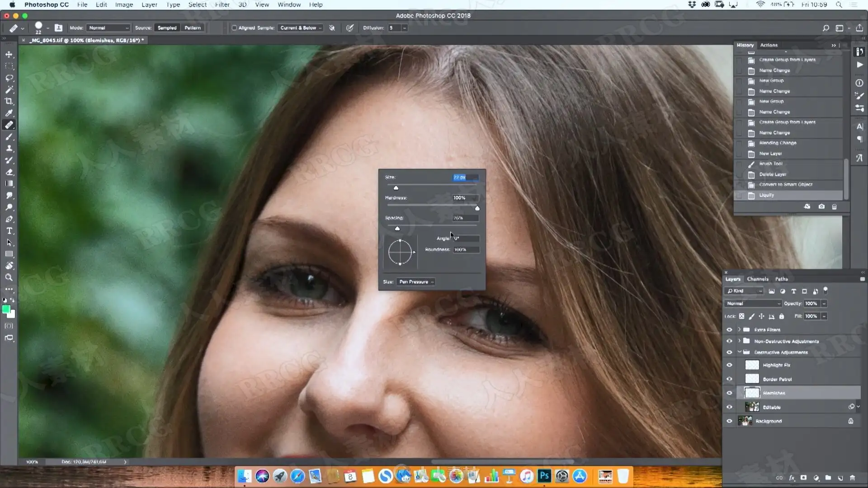Enable the Aligned checkbox

[234, 28]
